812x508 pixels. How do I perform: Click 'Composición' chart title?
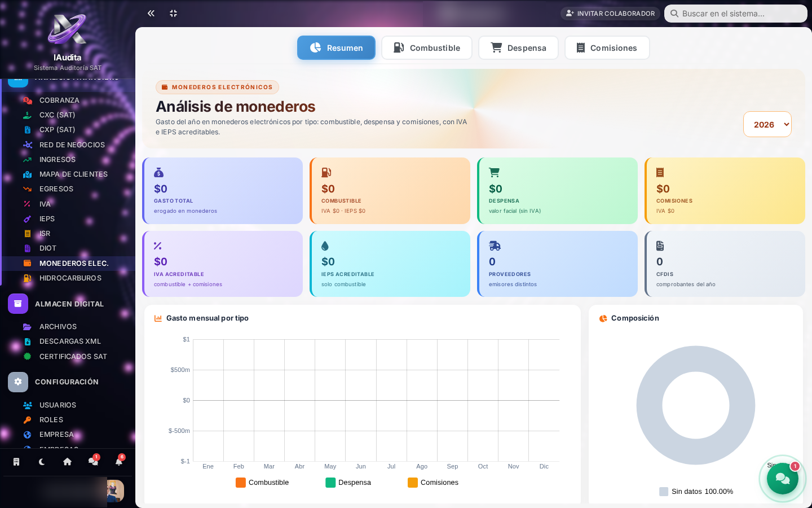click(635, 318)
